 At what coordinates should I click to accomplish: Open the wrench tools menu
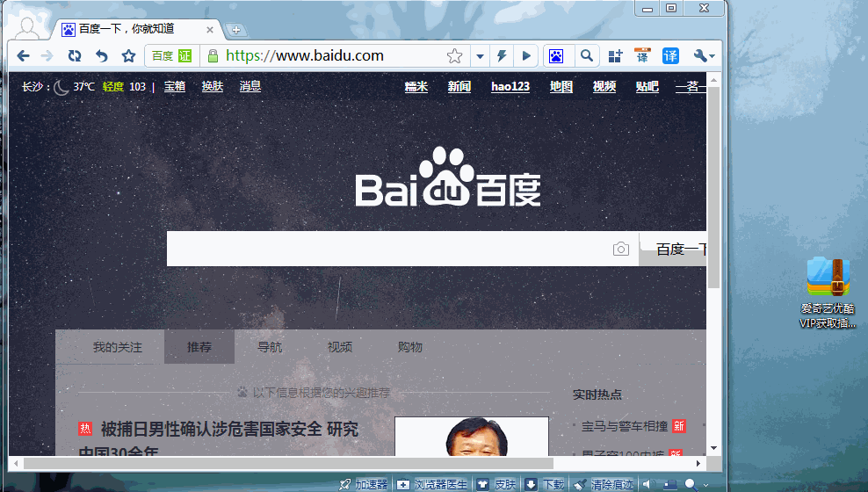[704, 55]
